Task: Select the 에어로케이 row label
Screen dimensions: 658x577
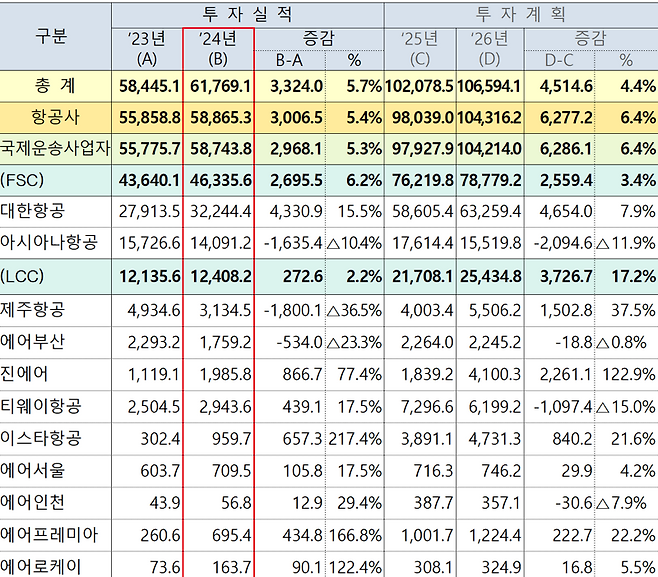Action: coord(40,567)
